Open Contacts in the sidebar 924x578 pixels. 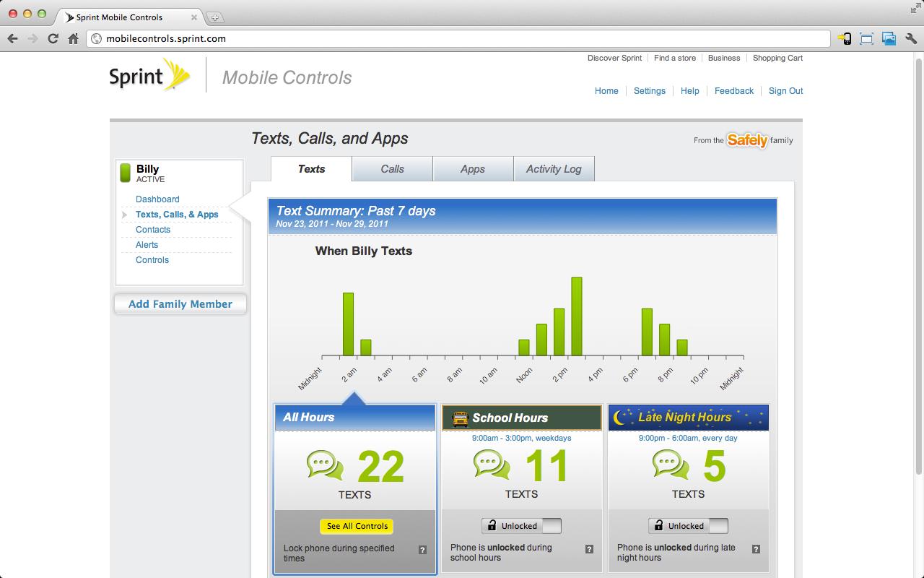[x=153, y=230]
